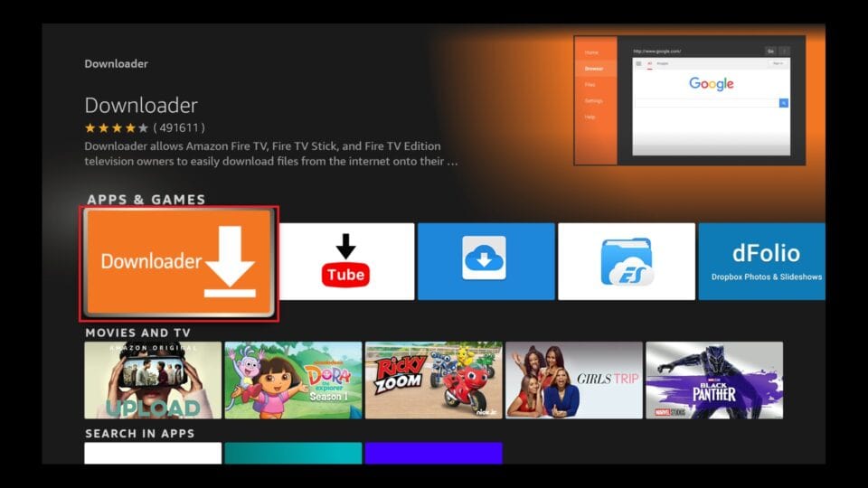The height and width of the screenshot is (488, 868).
Task: Select the Ricky Zoom show thumbnail
Action: click(433, 380)
